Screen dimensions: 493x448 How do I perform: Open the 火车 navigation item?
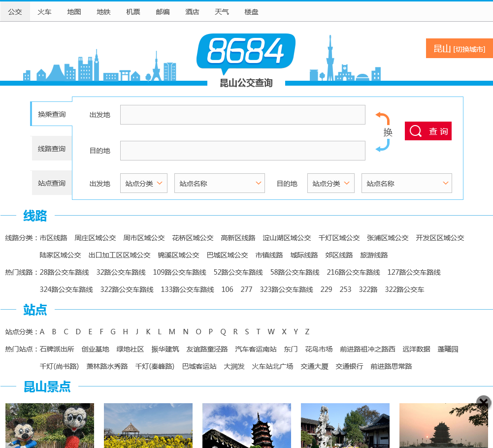(x=44, y=12)
